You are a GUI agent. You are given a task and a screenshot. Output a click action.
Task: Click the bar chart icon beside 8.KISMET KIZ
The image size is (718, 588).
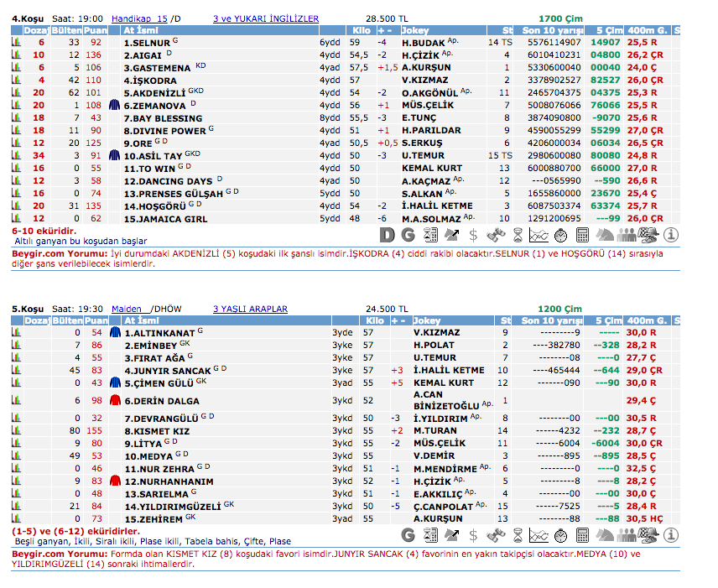pyautogui.click(x=16, y=430)
